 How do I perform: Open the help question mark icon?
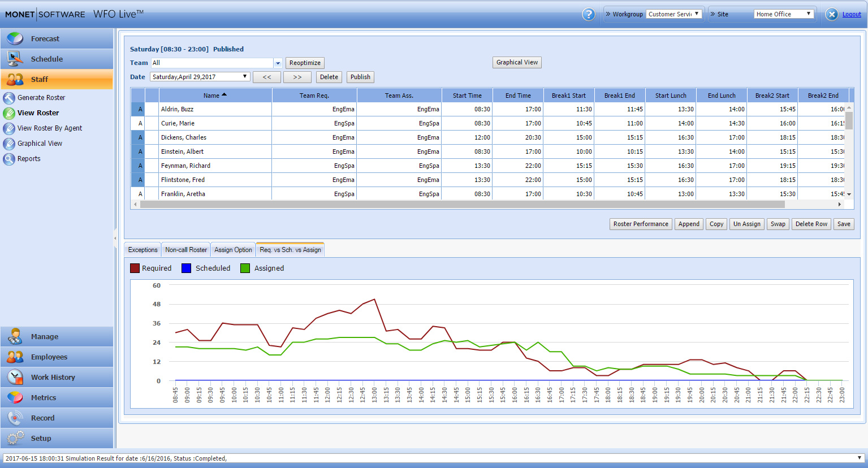[x=588, y=14]
